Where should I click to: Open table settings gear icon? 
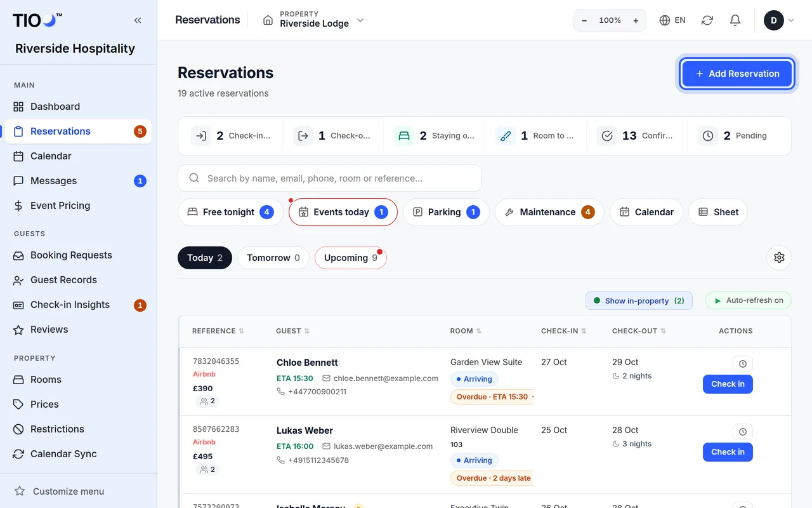(x=779, y=258)
